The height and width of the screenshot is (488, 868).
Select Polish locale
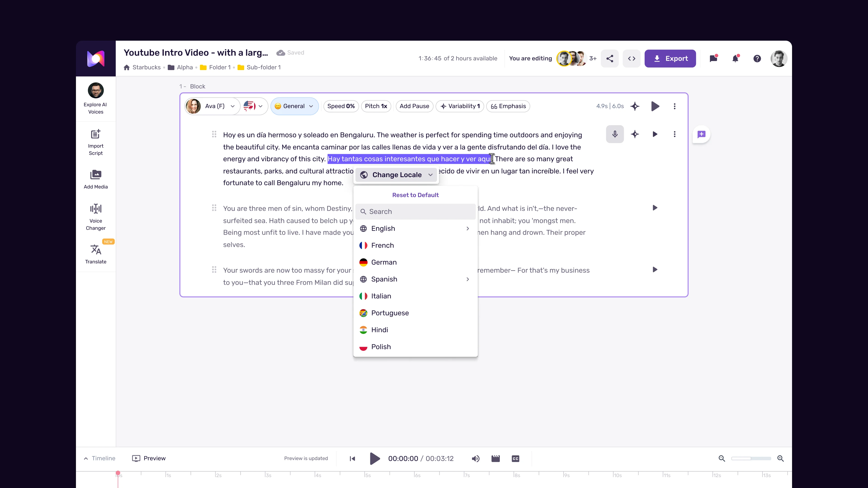coord(415,347)
